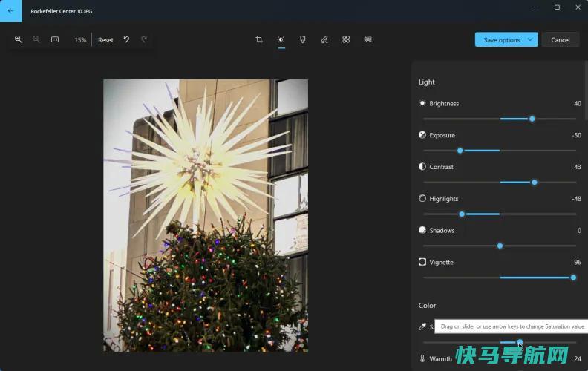Click the Warmth value 24
Image resolution: width=588 pixels, height=371 pixels.
tap(578, 359)
